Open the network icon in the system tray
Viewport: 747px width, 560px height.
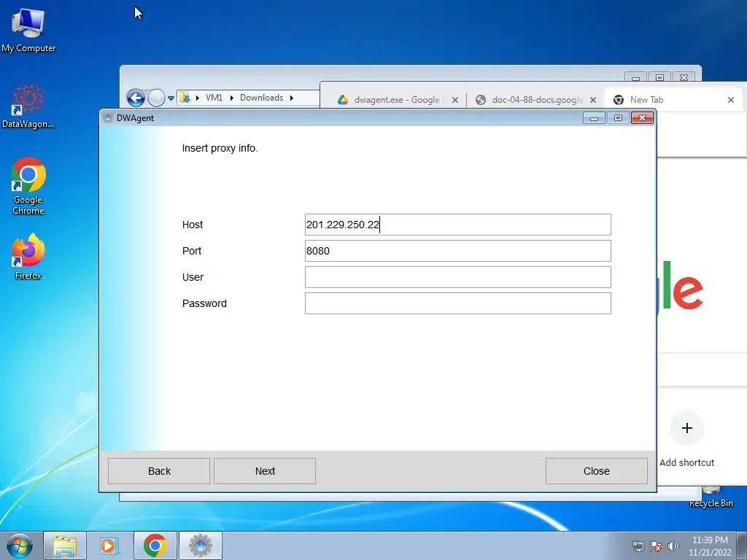coord(638,546)
